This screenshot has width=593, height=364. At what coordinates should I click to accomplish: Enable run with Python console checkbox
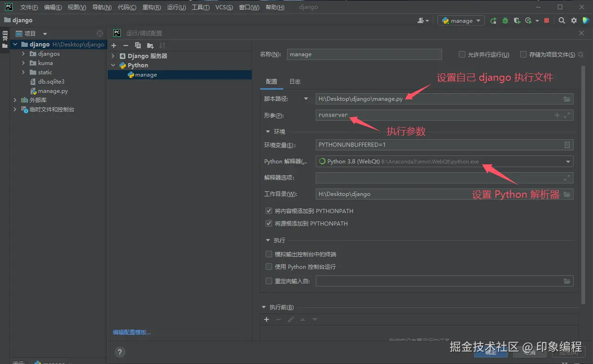click(x=268, y=266)
